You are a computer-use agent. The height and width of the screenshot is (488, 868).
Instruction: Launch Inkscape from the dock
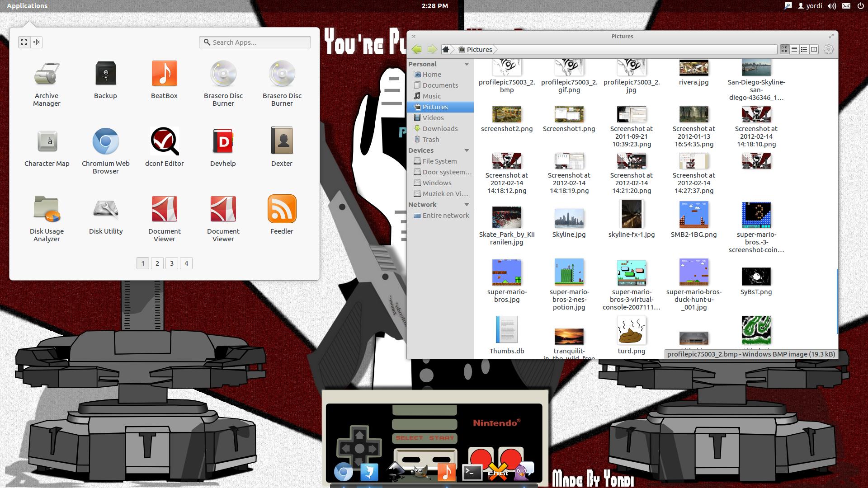click(x=396, y=472)
